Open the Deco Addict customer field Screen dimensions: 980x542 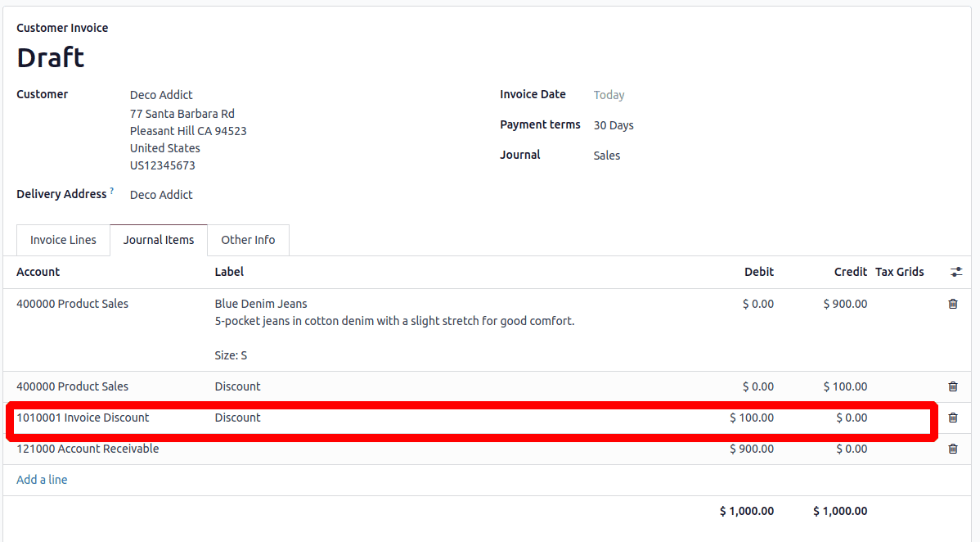[x=161, y=95]
